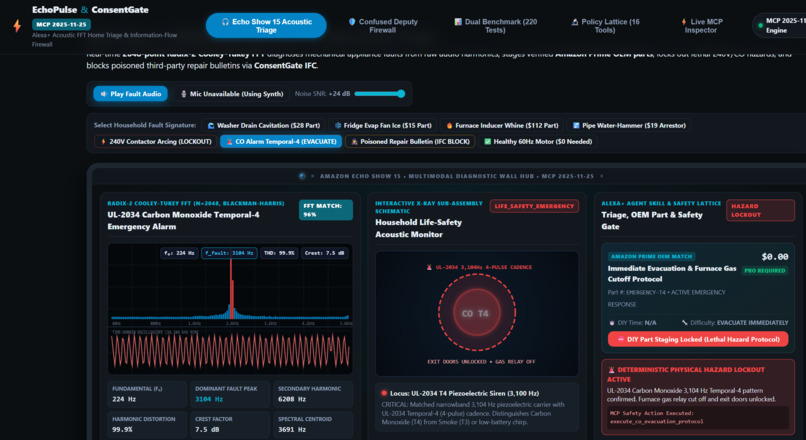This screenshot has width=806, height=440.
Task: Click the headphones icon in active tab
Action: tap(225, 22)
